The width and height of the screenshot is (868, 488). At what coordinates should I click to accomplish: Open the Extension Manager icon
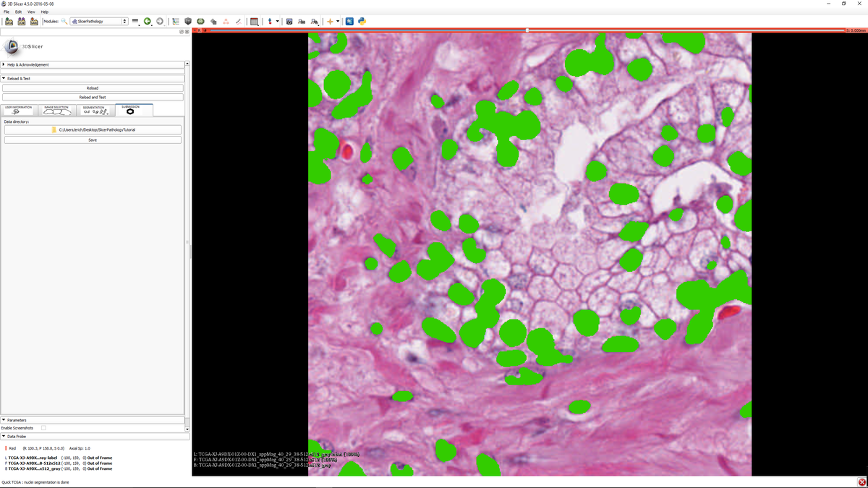coord(349,21)
